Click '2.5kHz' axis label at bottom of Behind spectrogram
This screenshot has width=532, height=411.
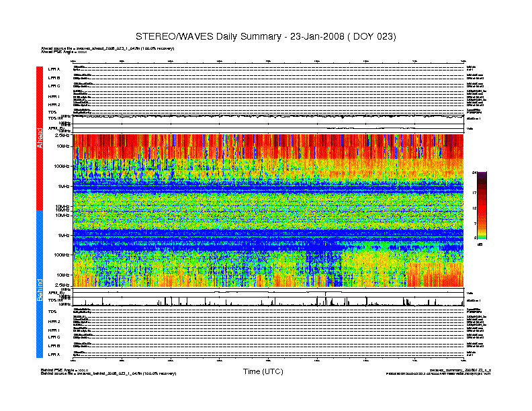[62, 285]
